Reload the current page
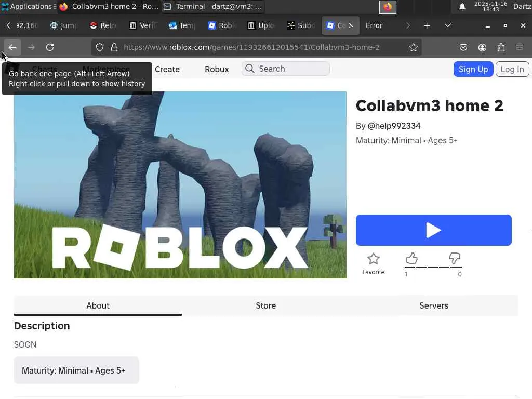The width and height of the screenshot is (532, 399). point(50,47)
